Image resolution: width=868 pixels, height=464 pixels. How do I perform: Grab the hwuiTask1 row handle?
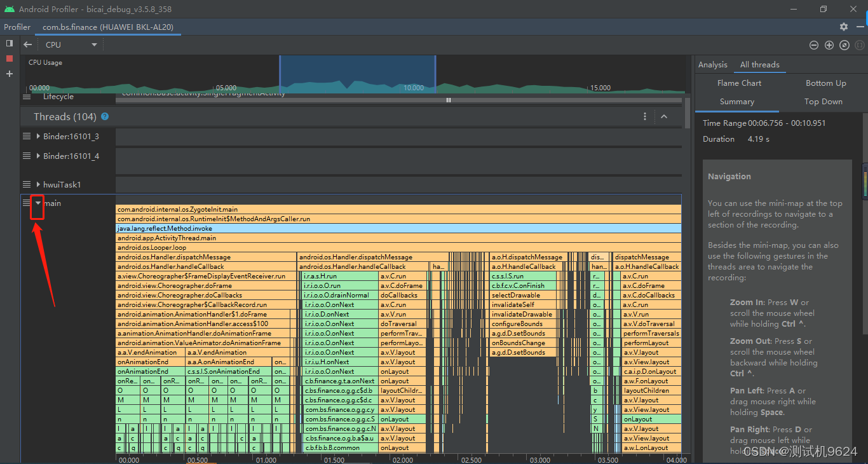pos(27,184)
